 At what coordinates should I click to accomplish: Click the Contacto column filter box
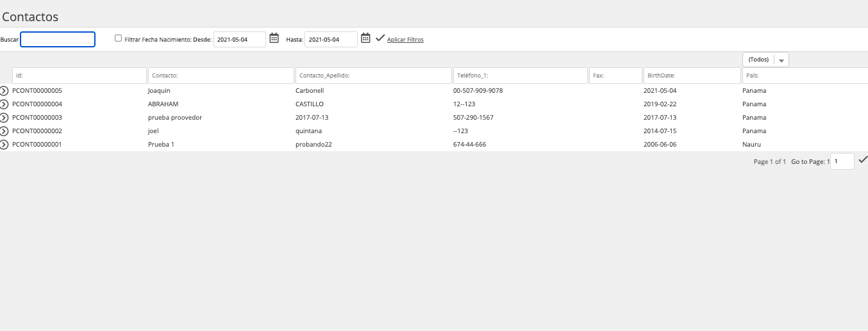click(x=221, y=76)
